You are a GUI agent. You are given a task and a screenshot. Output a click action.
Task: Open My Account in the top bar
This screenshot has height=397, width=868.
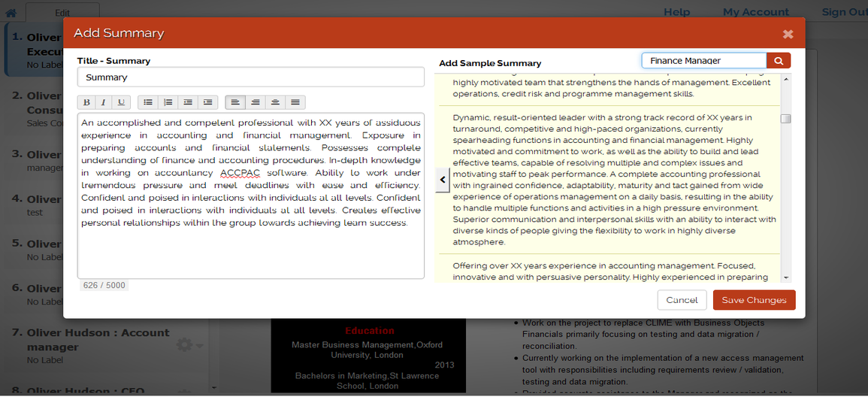click(755, 12)
